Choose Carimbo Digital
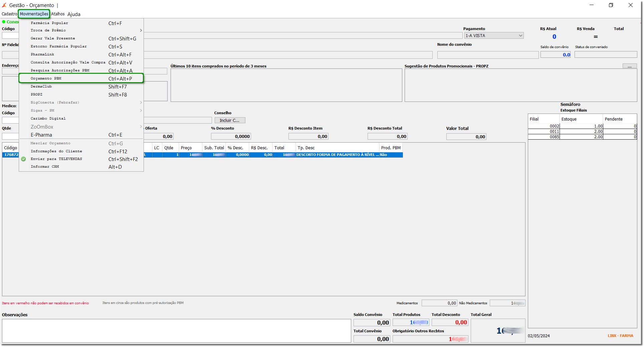Viewport: 644px width, 347px height. pyautogui.click(x=81, y=119)
